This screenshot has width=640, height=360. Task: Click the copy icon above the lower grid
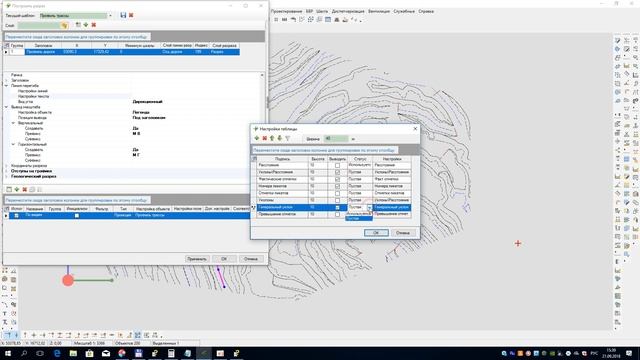pyautogui.click(x=32, y=189)
